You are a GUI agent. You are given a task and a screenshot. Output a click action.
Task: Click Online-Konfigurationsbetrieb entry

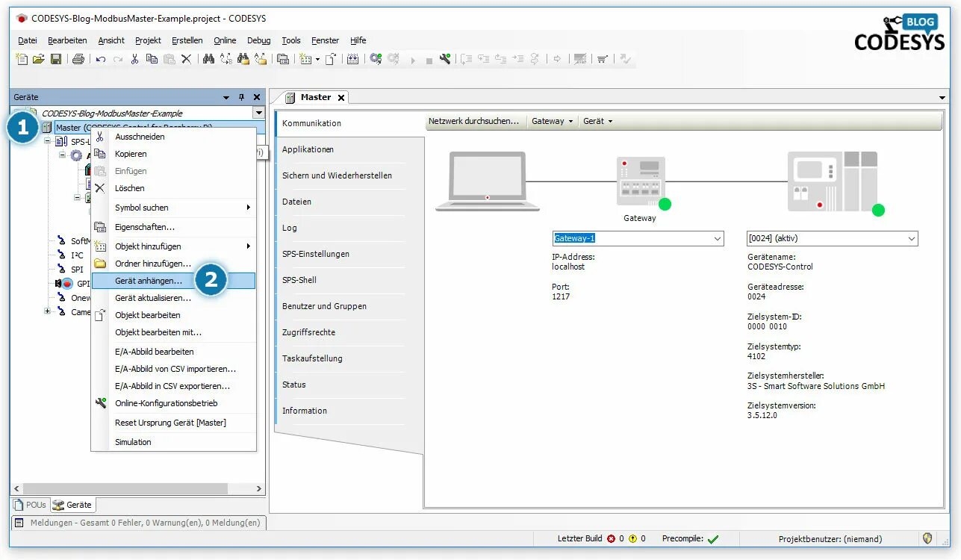pos(174,403)
